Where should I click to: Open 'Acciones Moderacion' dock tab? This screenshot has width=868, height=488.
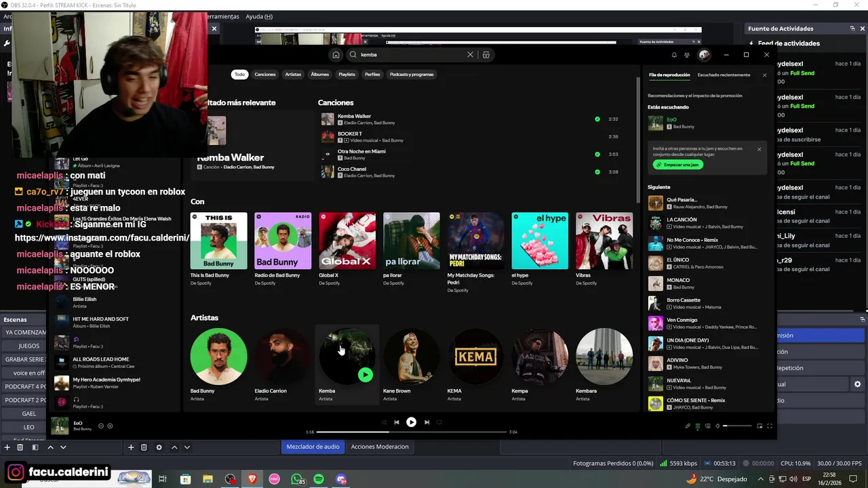point(380,447)
